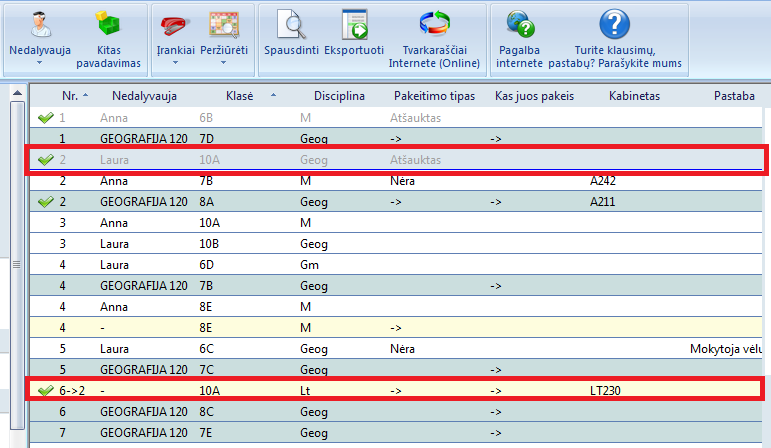Screen dimensions: 771x448
Task: Click the Peržiūrėti calendar icon
Action: point(223,25)
